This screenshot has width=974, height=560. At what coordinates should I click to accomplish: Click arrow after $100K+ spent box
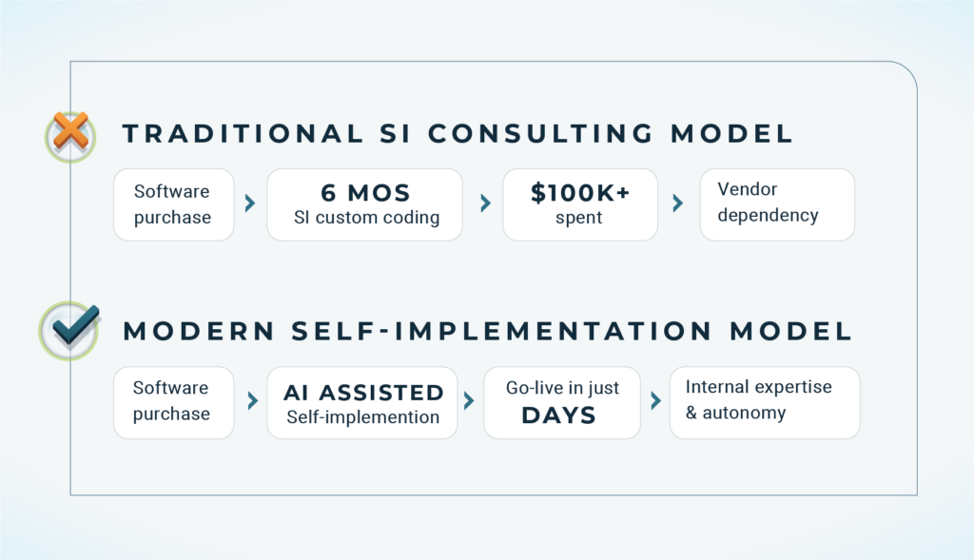pos(677,203)
